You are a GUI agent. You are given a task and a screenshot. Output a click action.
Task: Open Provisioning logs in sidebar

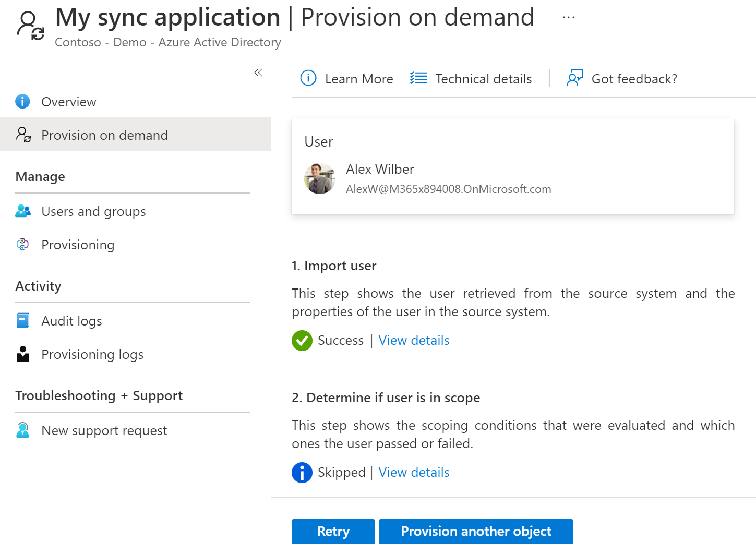tap(92, 354)
